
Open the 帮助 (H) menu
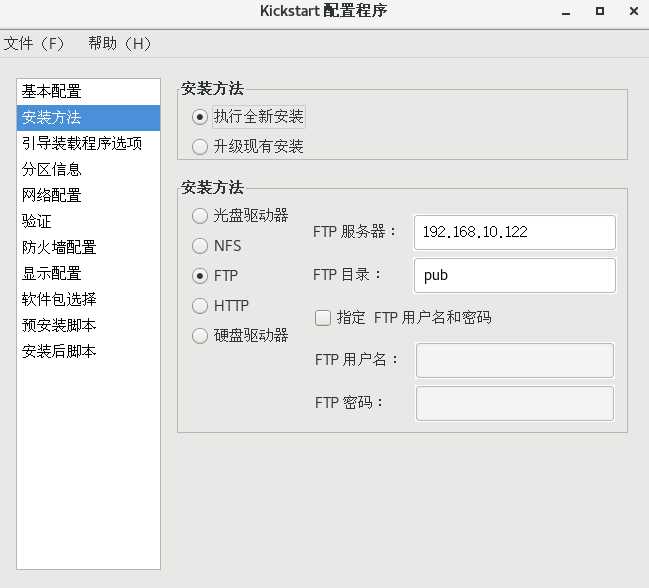coord(120,43)
